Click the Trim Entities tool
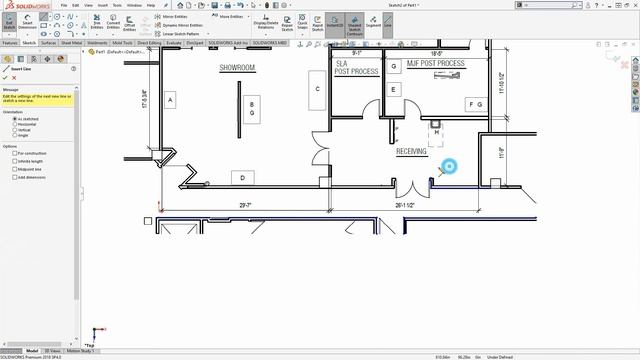Screen dimensions: 640x360 pyautogui.click(x=97, y=21)
